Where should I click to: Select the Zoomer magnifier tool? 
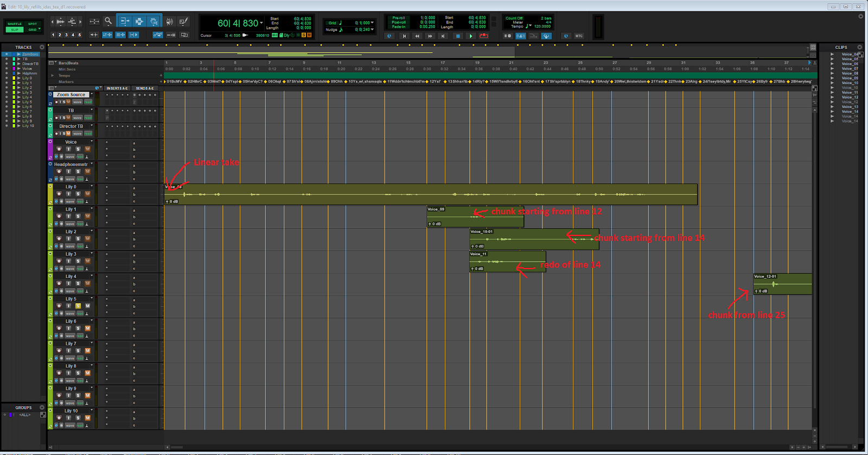[108, 21]
